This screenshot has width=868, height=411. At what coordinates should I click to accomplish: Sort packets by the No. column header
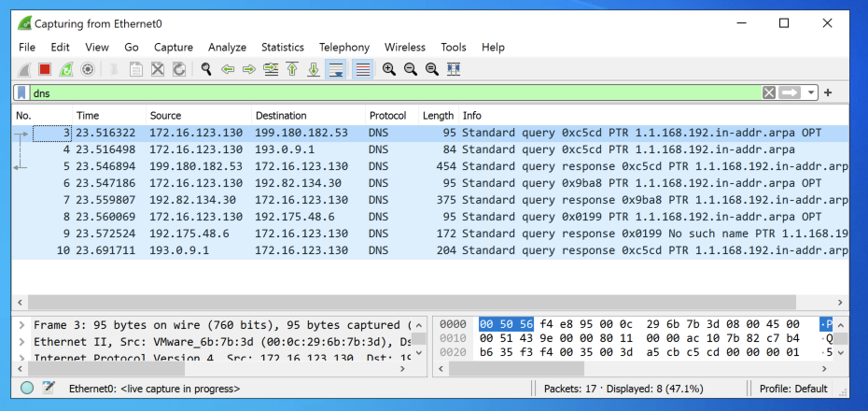(42, 116)
